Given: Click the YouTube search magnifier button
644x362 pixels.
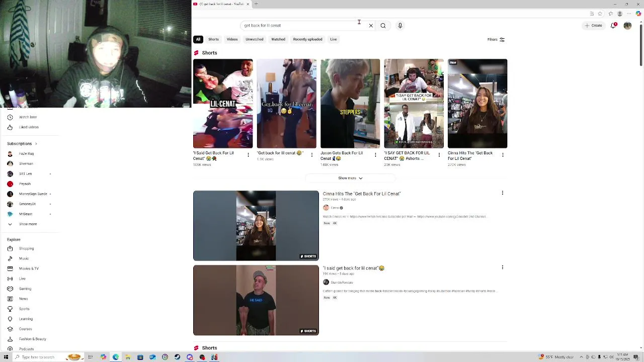Looking at the screenshot, I should tap(383, 26).
